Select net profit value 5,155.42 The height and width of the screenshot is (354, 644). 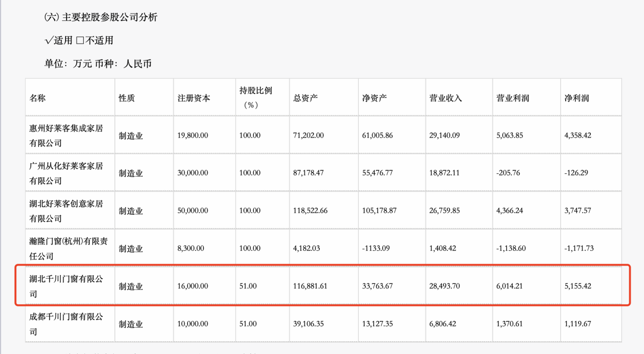pos(578,286)
